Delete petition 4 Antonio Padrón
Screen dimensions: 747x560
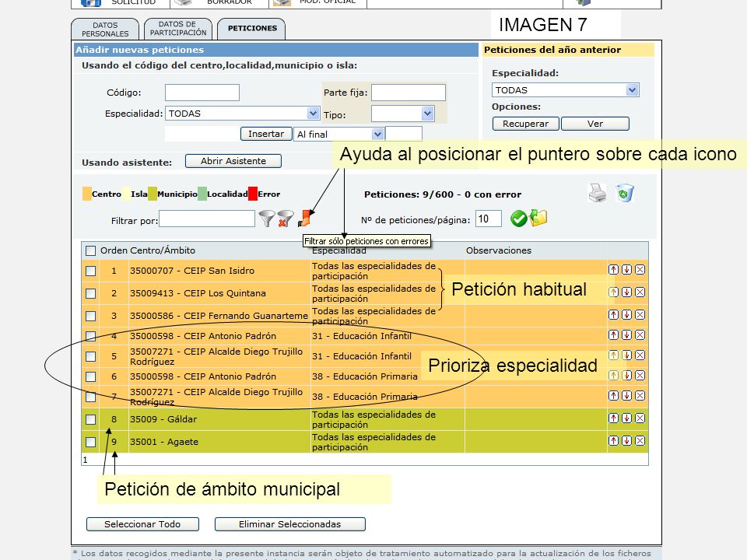tap(640, 334)
